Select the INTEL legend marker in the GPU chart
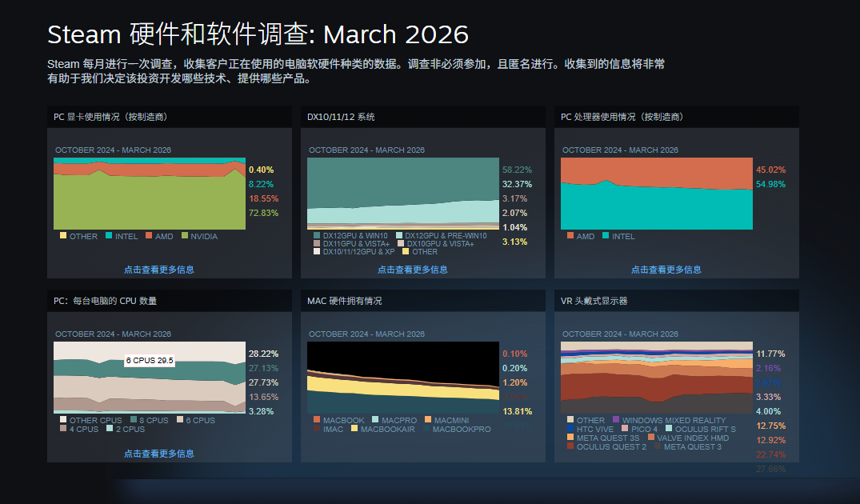This screenshot has height=504, width=860. (x=109, y=237)
